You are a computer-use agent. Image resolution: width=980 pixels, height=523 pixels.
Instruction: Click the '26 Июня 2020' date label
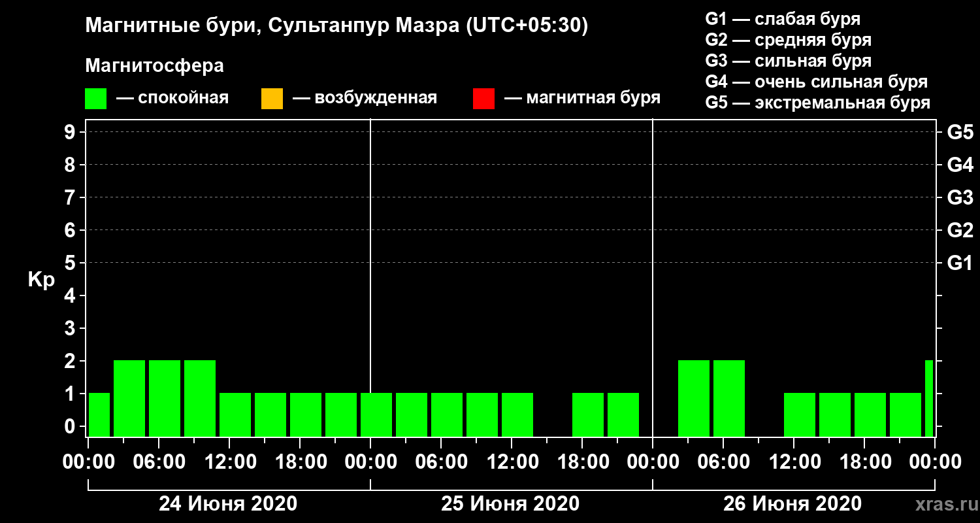[792, 504]
